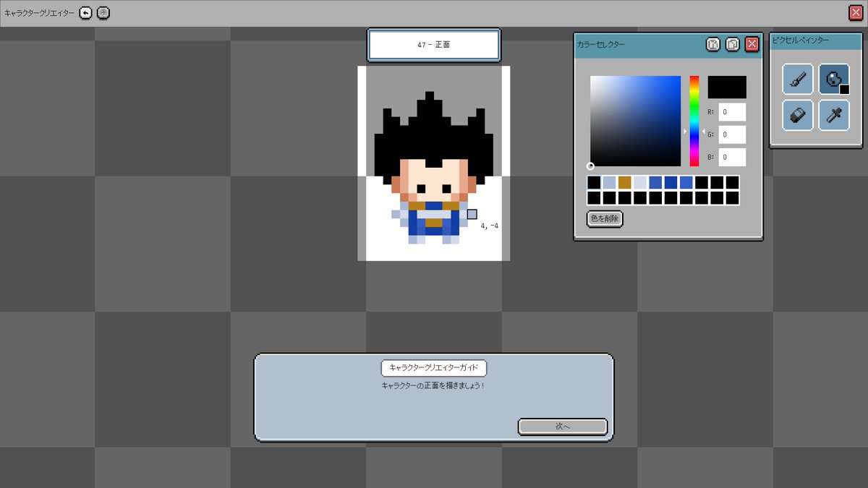Screen dimensions: 868x488
Task: Select the first black palette swatch
Action: pos(594,182)
